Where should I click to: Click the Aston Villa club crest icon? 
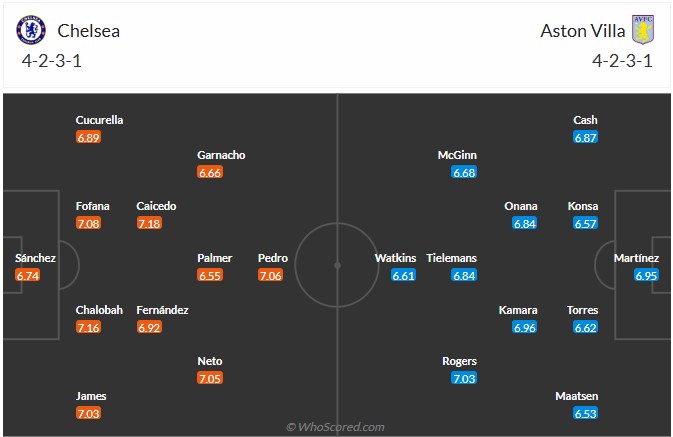[x=642, y=30]
